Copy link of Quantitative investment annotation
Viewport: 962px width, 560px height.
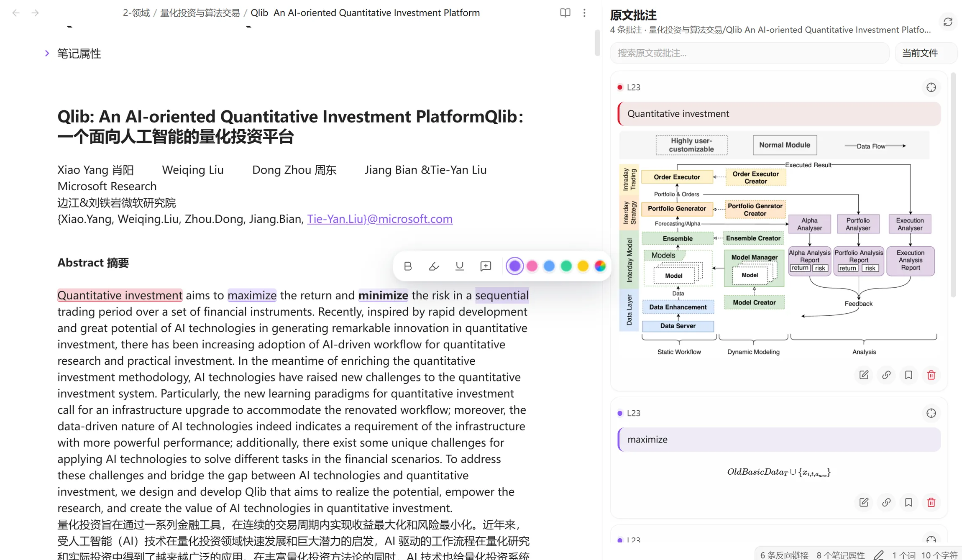[886, 375]
